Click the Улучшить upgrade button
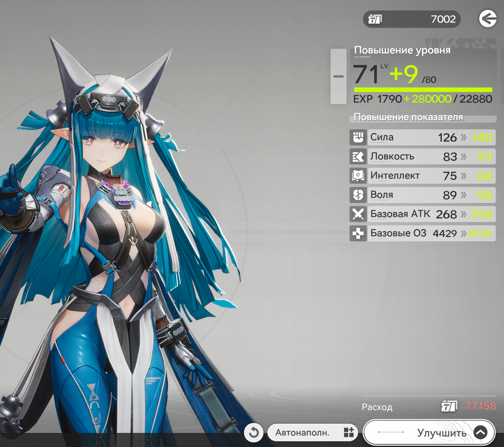504x447 pixels. coord(429,433)
